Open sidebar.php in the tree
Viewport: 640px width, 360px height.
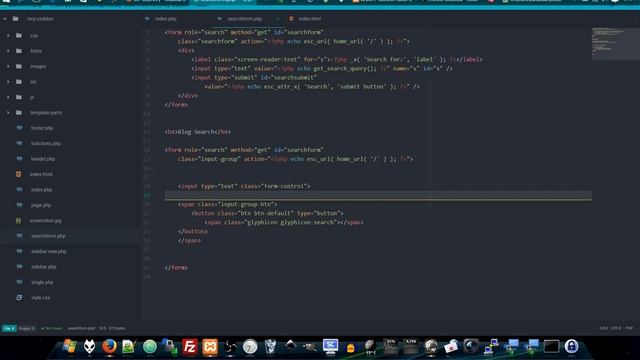click(x=43, y=267)
